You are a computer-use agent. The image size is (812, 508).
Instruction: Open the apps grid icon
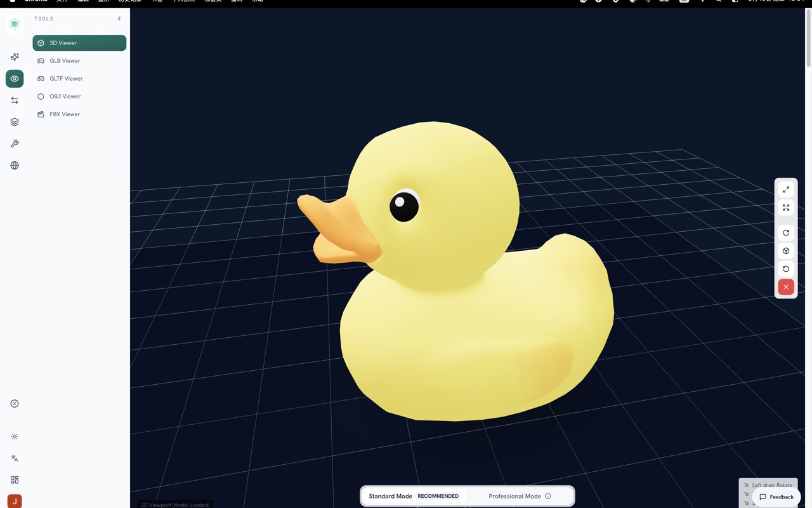click(15, 480)
